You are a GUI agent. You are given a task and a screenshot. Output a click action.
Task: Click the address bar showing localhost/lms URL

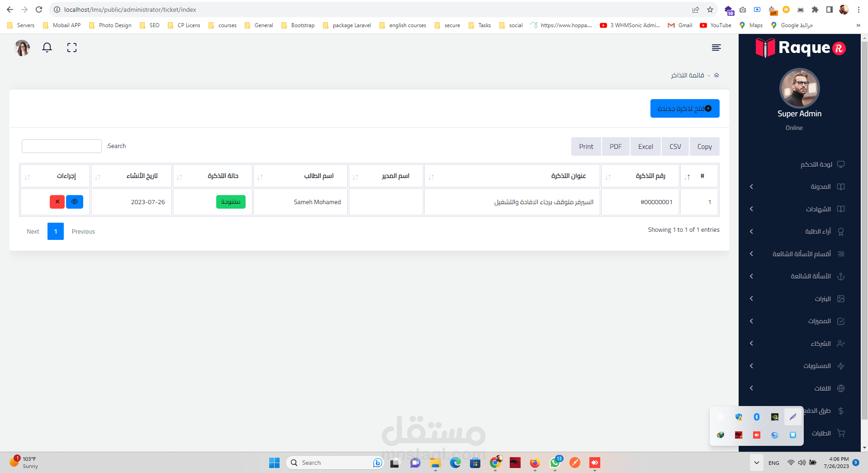(371, 10)
